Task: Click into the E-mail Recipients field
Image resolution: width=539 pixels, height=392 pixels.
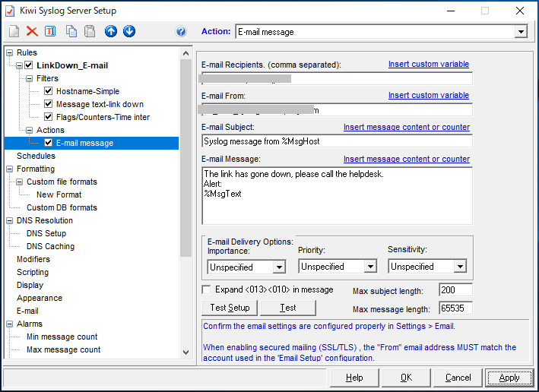Action: coord(337,79)
